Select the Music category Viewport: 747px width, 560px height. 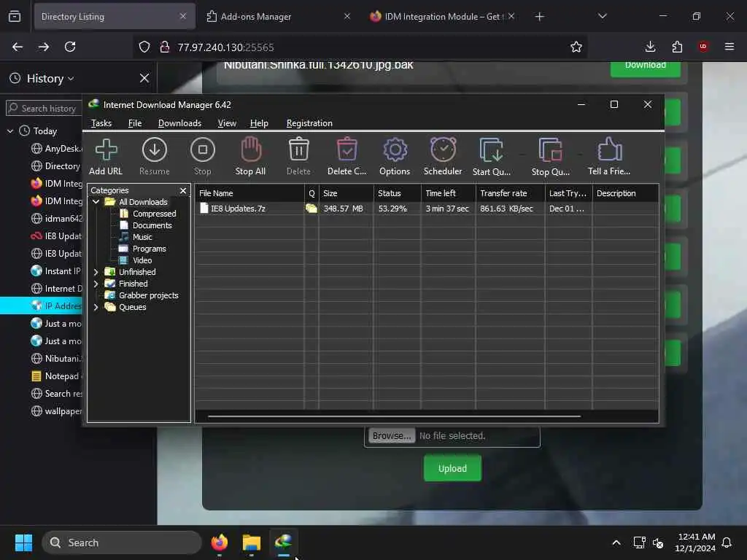tap(142, 237)
